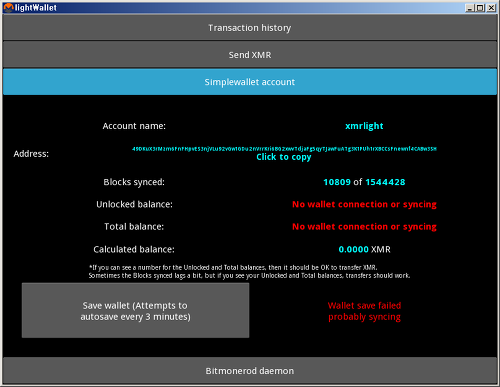Screen dimensions: 500x387
Task: Click the total block count 1544428
Action: [x=385, y=182]
